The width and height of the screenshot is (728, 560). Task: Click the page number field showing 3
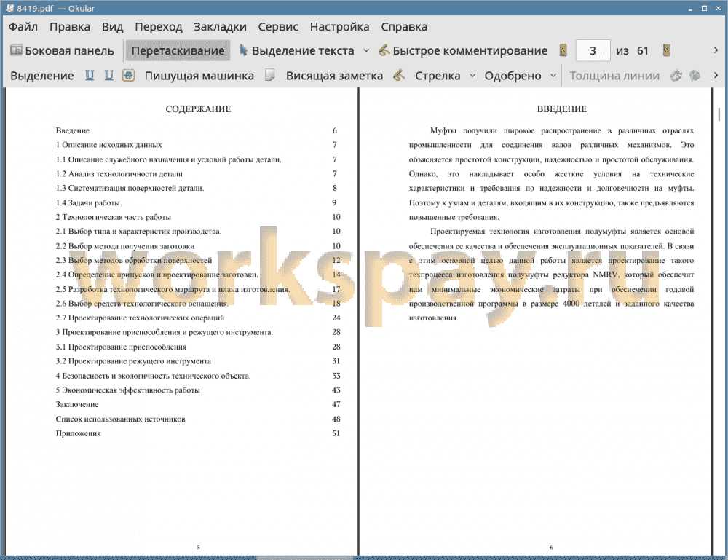(x=593, y=51)
